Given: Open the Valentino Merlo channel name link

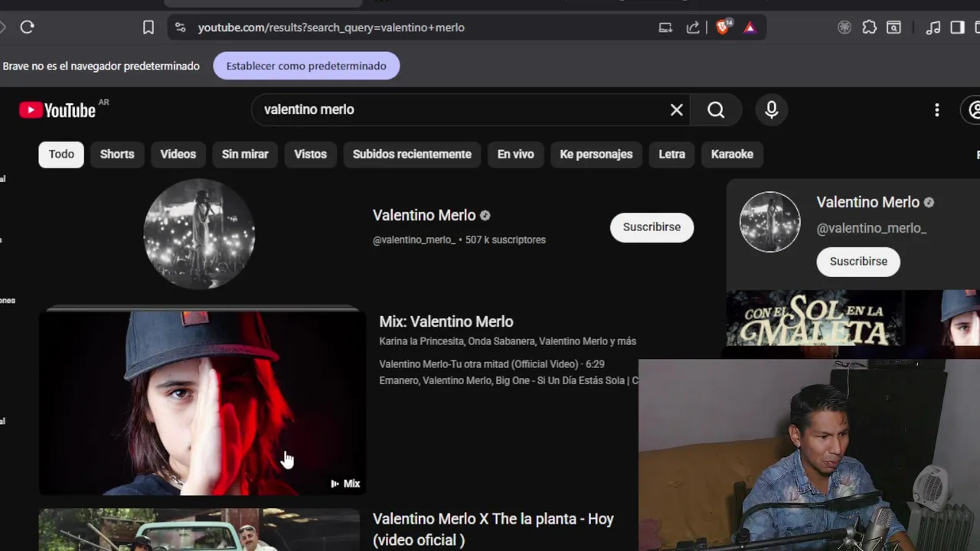Looking at the screenshot, I should tap(424, 216).
